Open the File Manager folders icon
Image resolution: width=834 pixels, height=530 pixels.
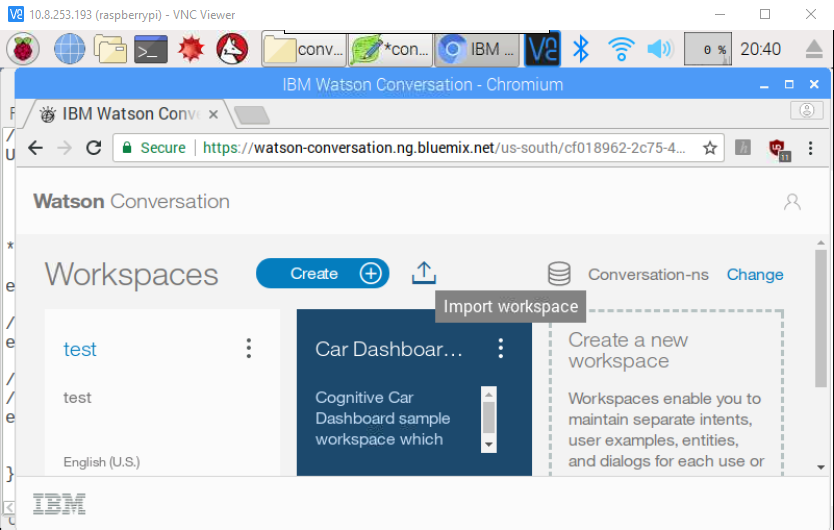(x=110, y=49)
